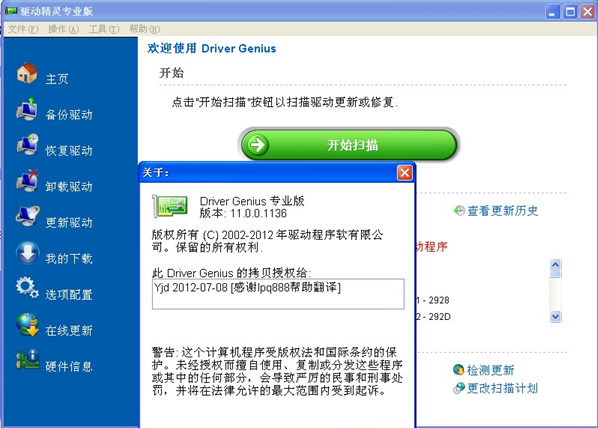
Task: Select the 恢复驱动 sidebar label
Action: click(x=69, y=151)
